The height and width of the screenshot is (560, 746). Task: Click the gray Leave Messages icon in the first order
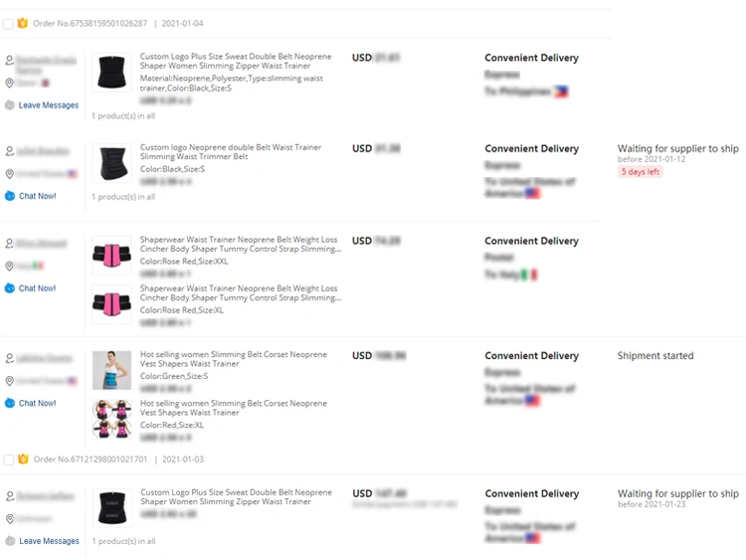coord(10,105)
